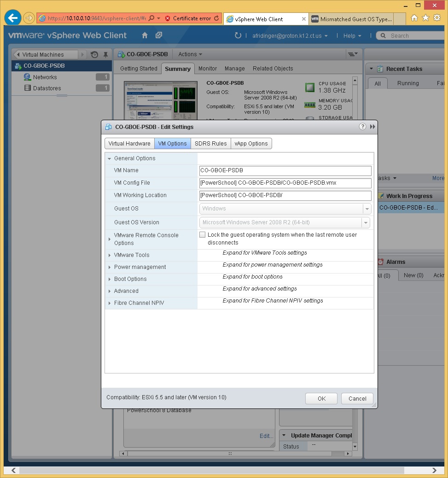The height and width of the screenshot is (478, 448).
Task: Click the favorites star in Internet Explorer
Action: click(x=425, y=17)
